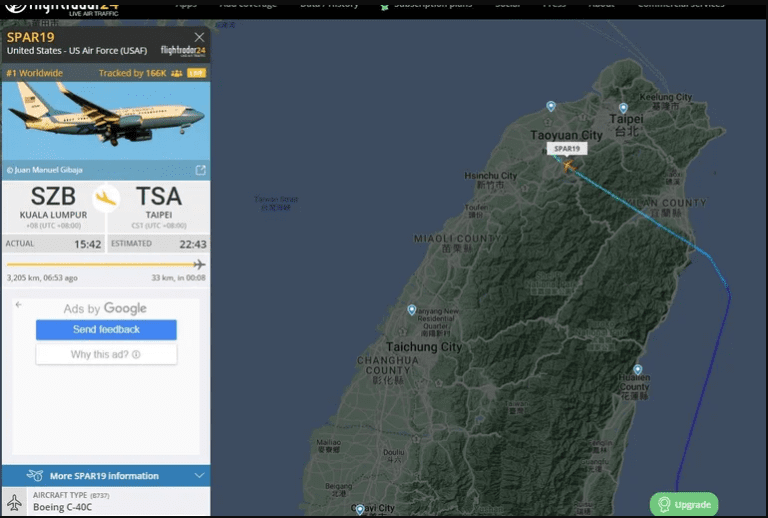Image resolution: width=768 pixels, height=518 pixels.
Task: Expand More SPAR19 information chevron
Action: 199,475
